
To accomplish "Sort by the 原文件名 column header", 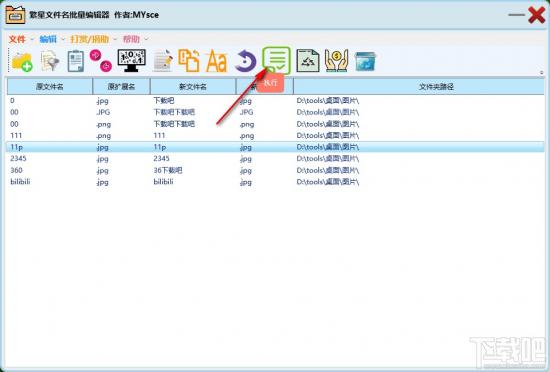I will (50, 86).
